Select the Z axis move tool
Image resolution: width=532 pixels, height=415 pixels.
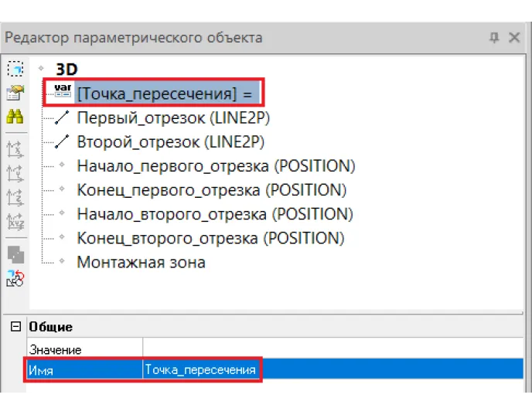click(x=15, y=197)
